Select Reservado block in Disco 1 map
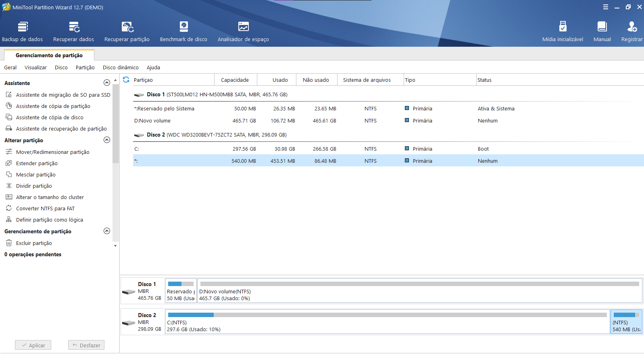 (181, 291)
